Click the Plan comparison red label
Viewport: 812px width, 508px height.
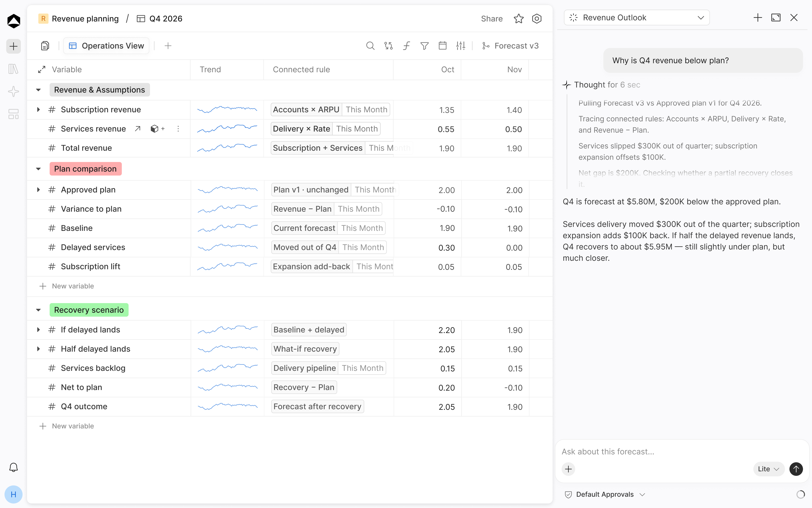pos(86,169)
